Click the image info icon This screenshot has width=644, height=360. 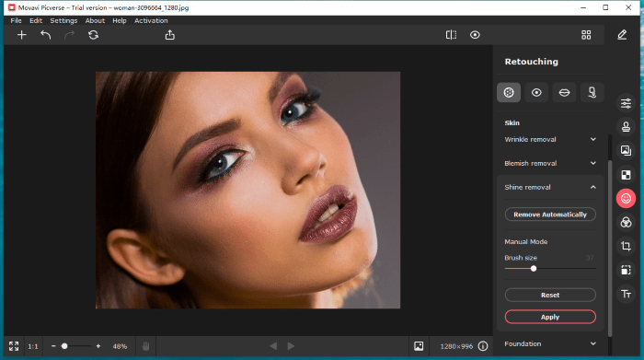[483, 346]
